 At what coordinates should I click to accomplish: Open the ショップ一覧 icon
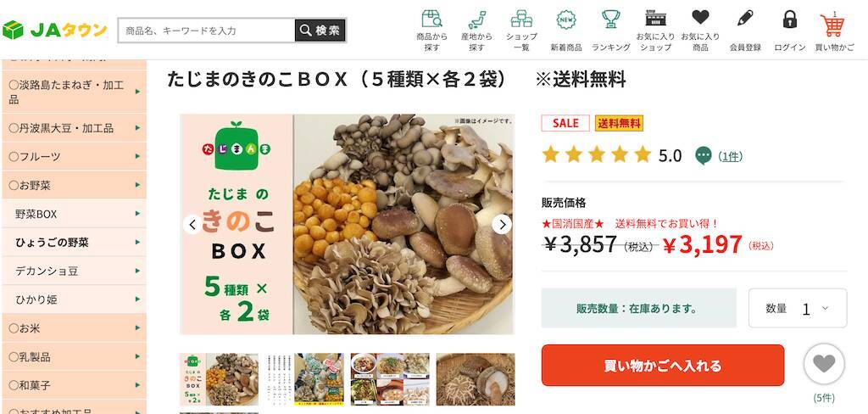521,20
